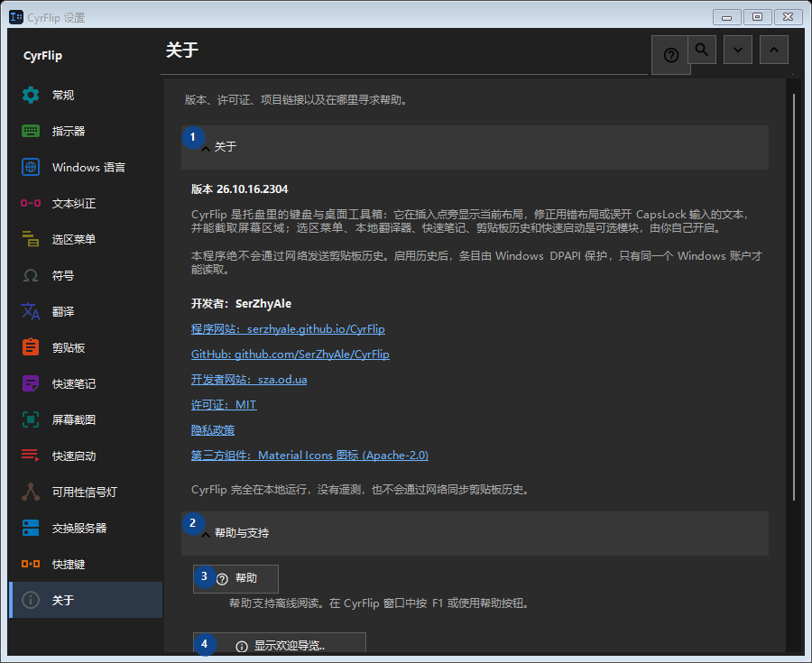
Task: Click the 帮助 button
Action: (235, 578)
